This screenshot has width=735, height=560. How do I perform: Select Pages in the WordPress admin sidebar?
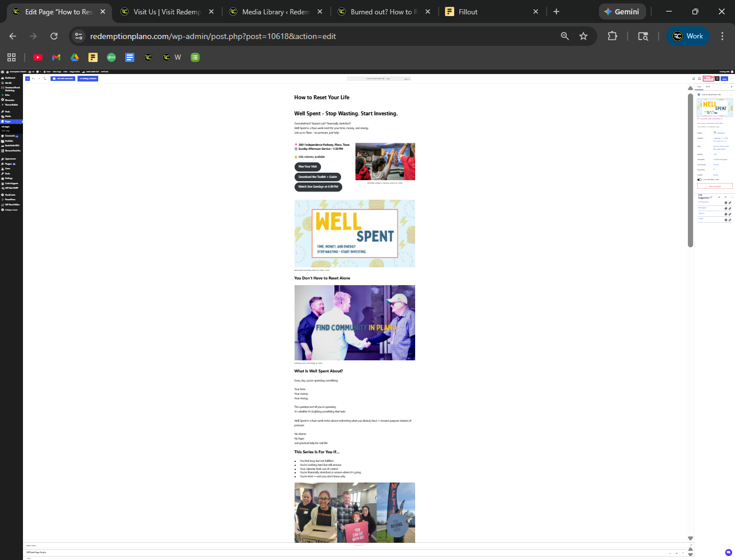8,121
